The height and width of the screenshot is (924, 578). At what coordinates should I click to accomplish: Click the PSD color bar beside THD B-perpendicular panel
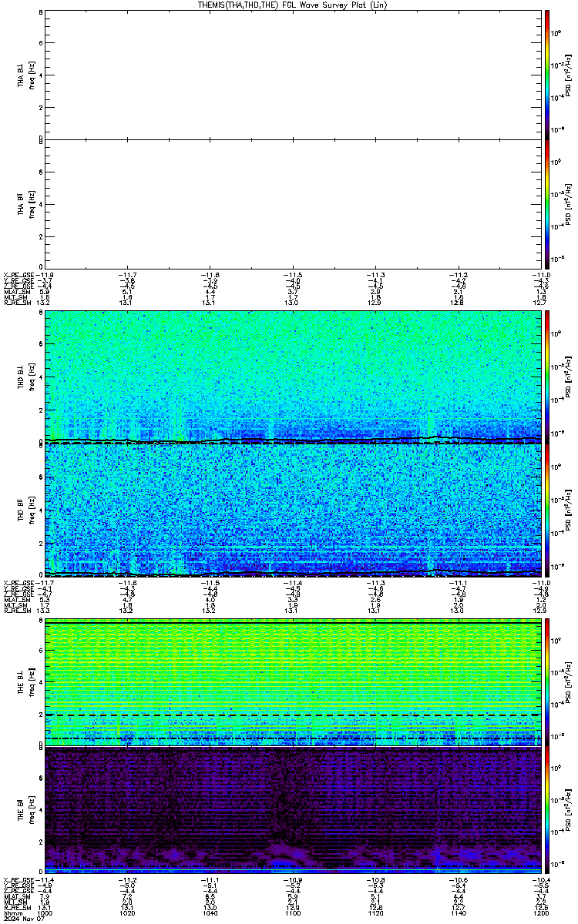547,377
